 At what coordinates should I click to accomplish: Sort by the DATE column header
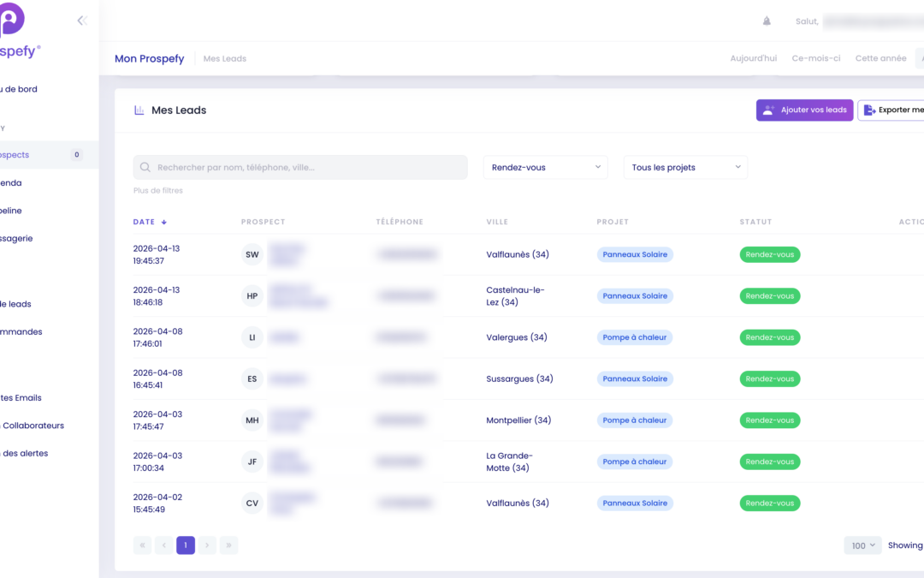144,223
